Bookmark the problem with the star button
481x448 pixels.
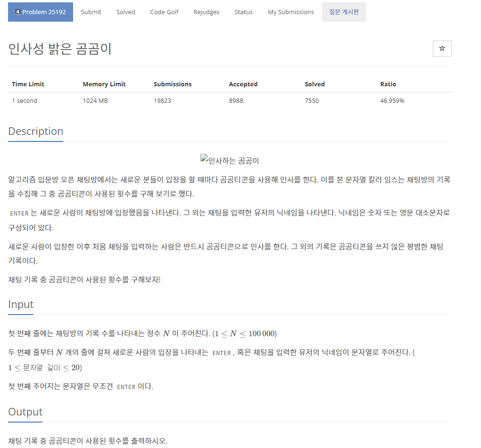(x=442, y=49)
